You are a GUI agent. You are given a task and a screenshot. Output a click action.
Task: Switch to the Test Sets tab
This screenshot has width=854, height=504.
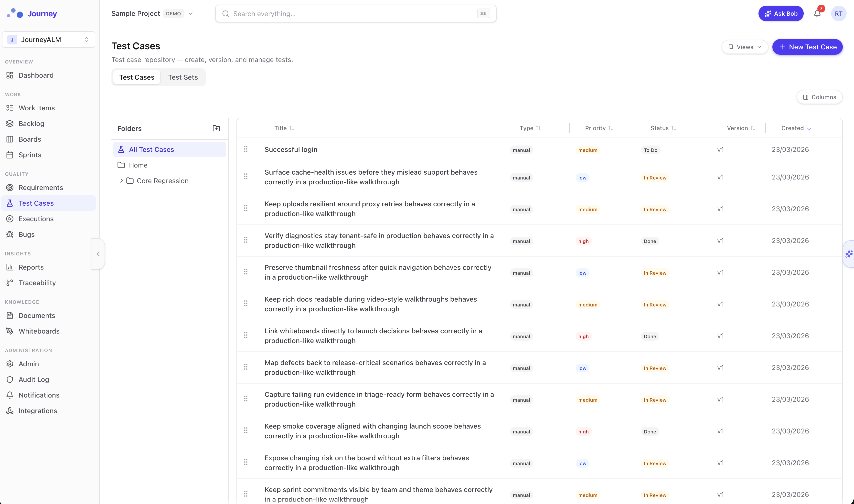(183, 77)
